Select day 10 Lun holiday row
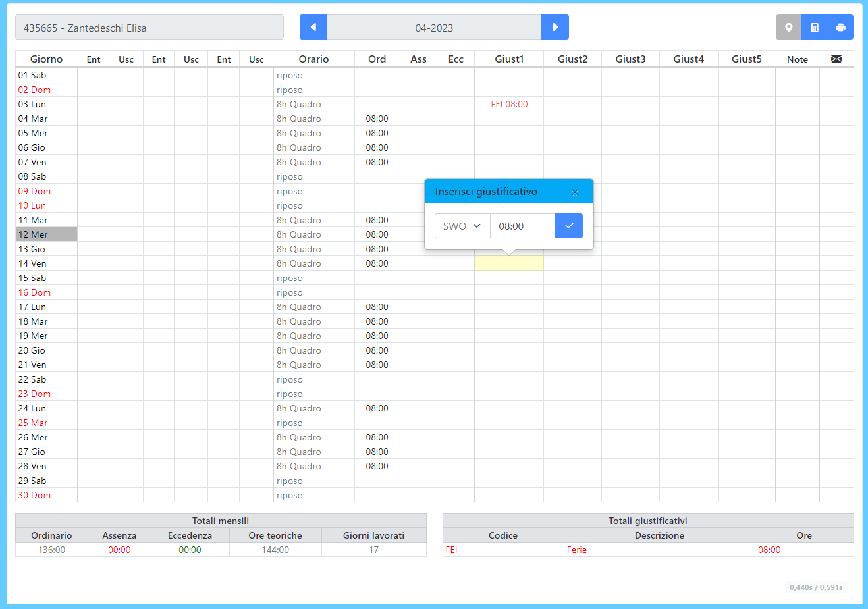The width and height of the screenshot is (868, 609). (x=46, y=205)
